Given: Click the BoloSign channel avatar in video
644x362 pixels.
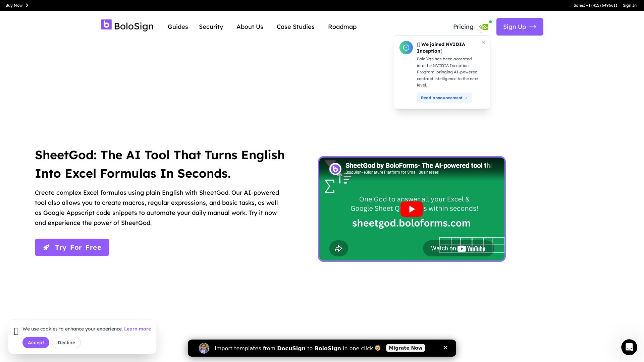Looking at the screenshot, I should point(335,169).
